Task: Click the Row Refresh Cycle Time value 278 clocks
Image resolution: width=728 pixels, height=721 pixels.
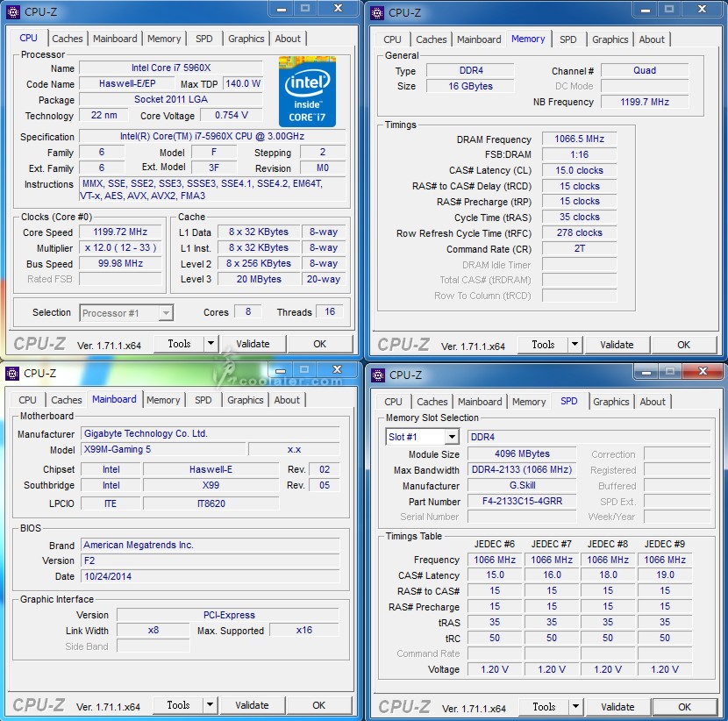Action: [580, 232]
